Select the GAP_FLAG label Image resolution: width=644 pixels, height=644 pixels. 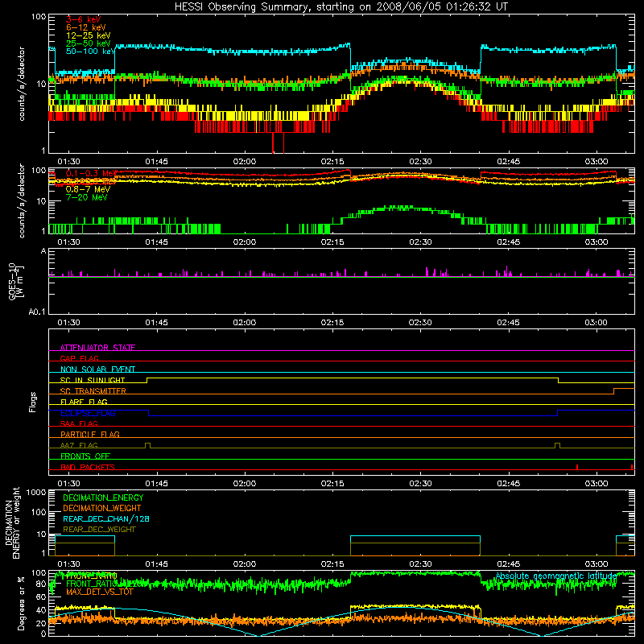click(79, 358)
